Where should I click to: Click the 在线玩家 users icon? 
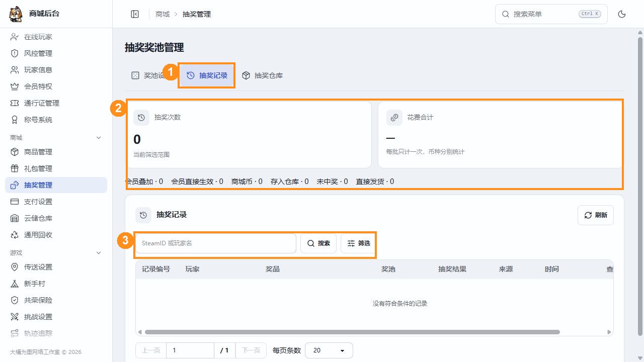tap(15, 37)
